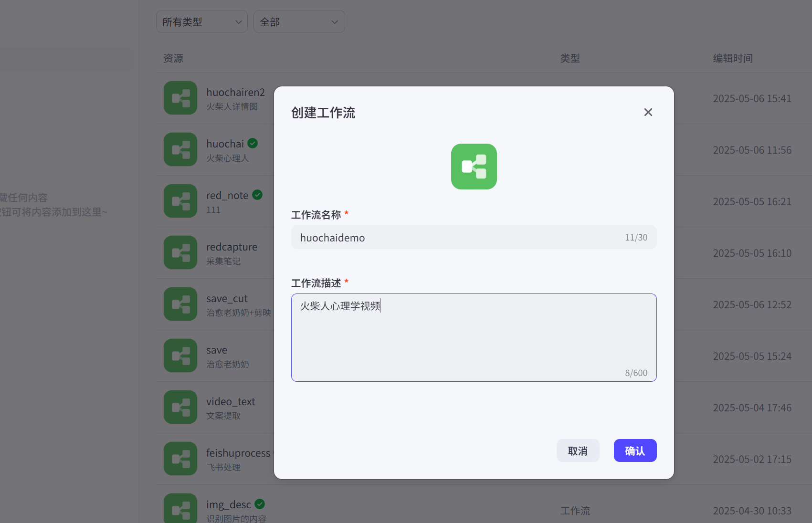Viewport: 812px width, 523px height.
Task: Click the 资源 column header
Action: click(173, 58)
